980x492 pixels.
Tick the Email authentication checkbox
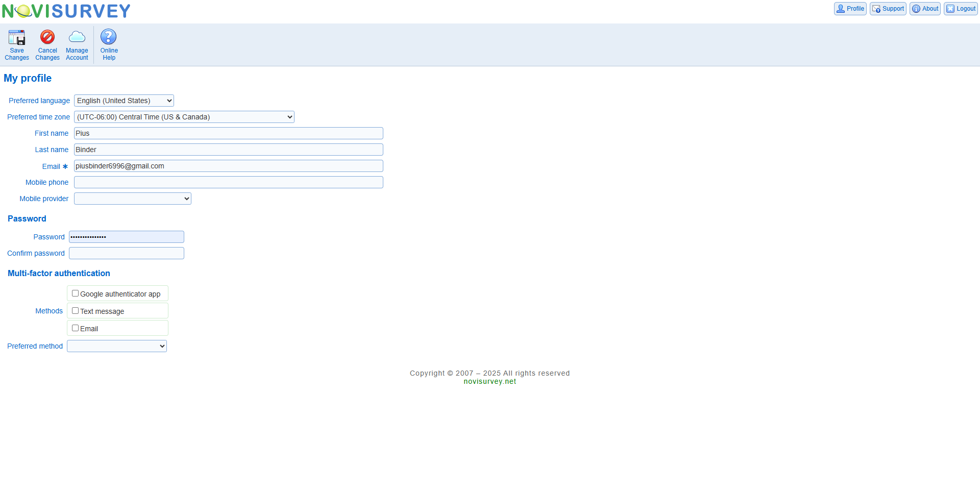pyautogui.click(x=76, y=328)
